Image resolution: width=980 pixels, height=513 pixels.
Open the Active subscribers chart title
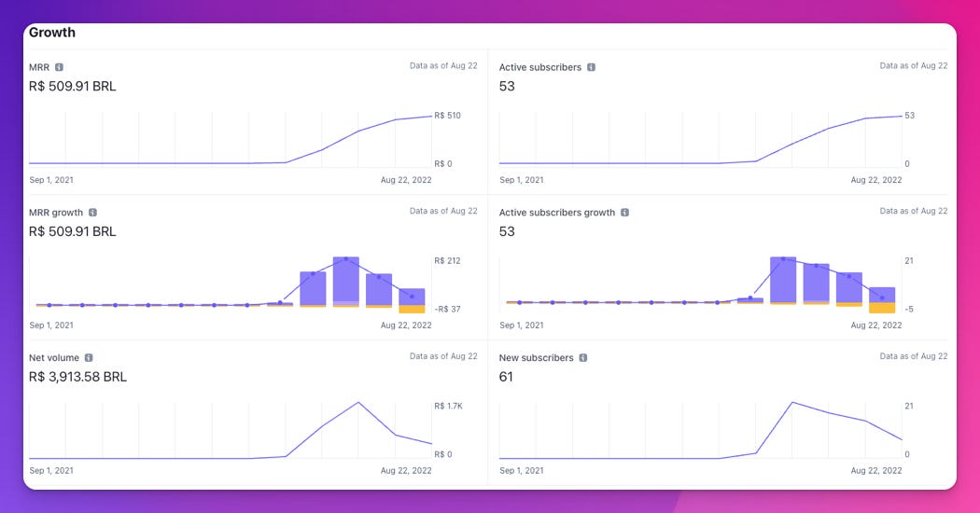tap(540, 67)
